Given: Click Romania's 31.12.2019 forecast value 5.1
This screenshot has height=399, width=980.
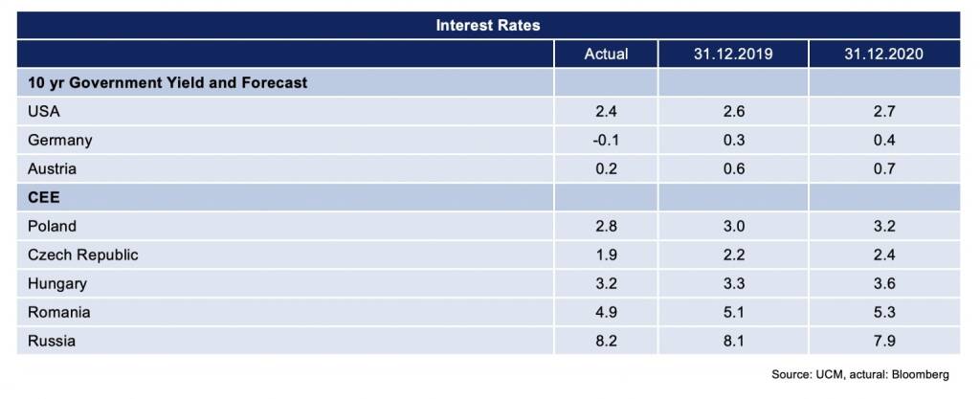Looking at the screenshot, I should tap(733, 313).
